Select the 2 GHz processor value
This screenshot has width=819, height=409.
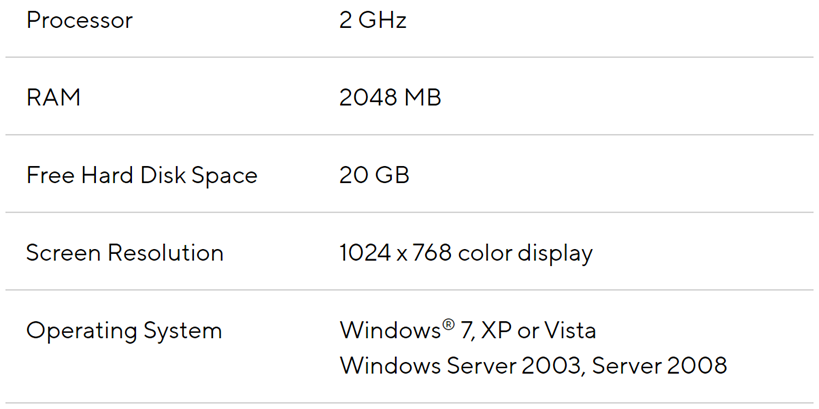point(372,21)
